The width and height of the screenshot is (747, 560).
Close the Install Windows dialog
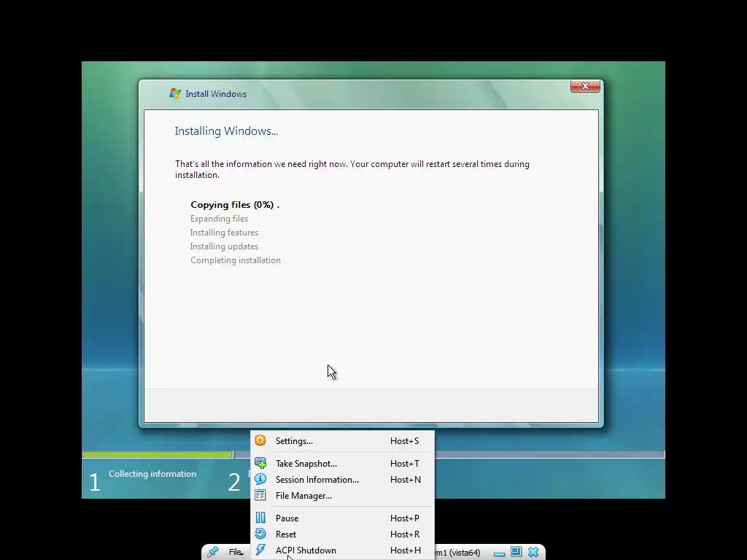585,86
